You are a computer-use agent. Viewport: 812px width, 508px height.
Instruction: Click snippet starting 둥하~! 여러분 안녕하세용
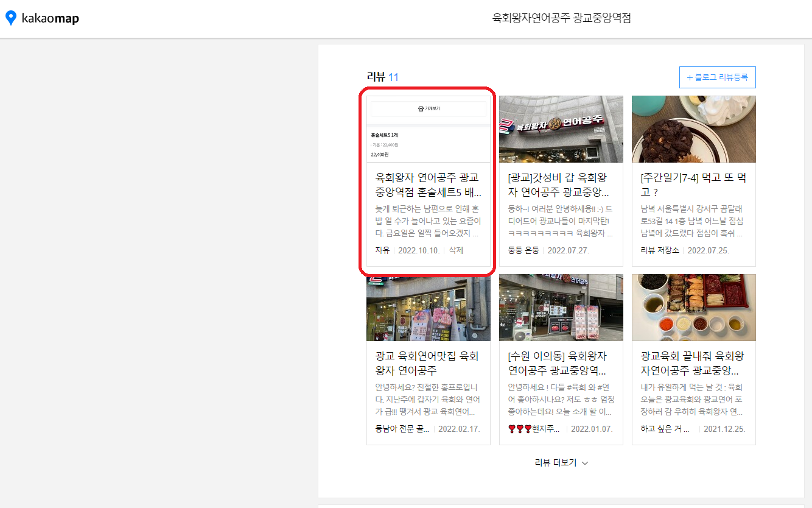[x=561, y=221]
